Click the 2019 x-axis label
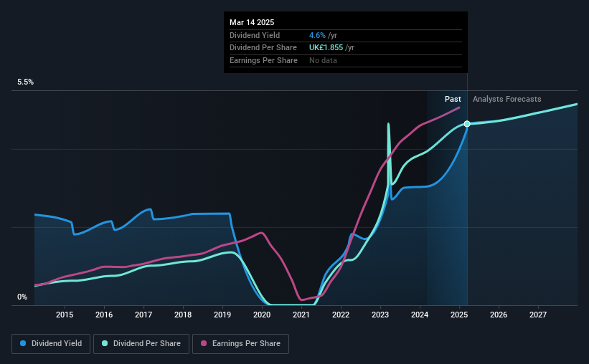The height and width of the screenshot is (364, 589). coord(222,315)
